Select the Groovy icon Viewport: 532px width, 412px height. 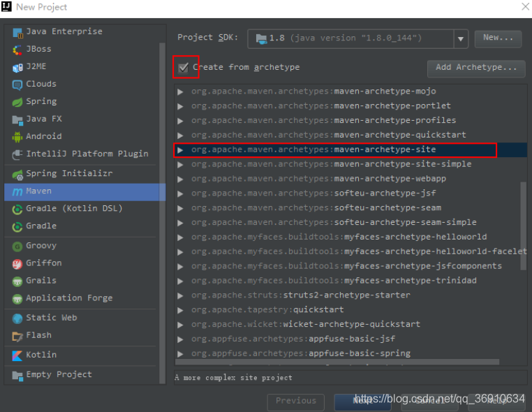point(17,246)
